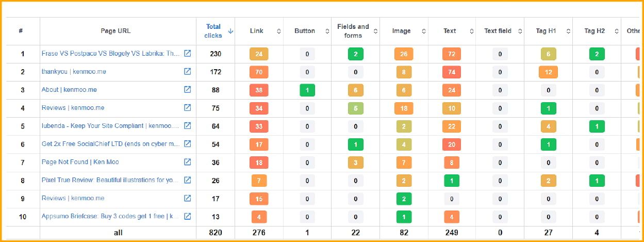Click the Page URL column header
The width and height of the screenshot is (644, 242).
(x=115, y=31)
